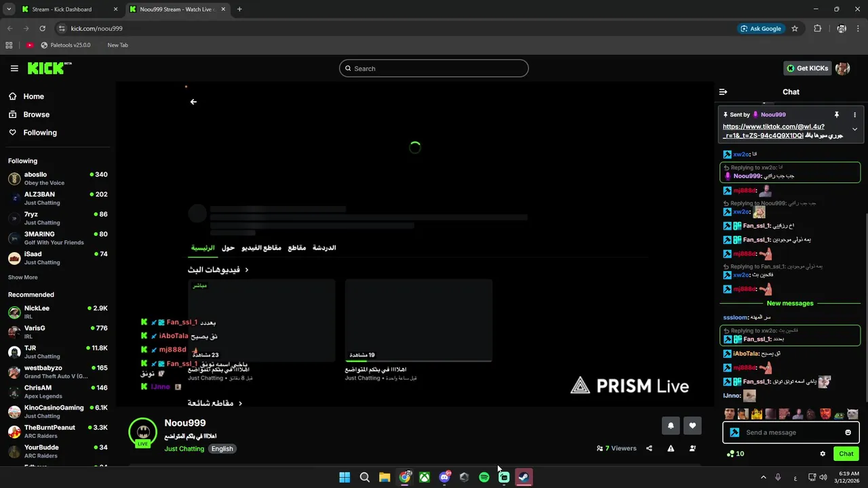Open the pinned TikTok link
The height and width of the screenshot is (488, 868).
774,131
